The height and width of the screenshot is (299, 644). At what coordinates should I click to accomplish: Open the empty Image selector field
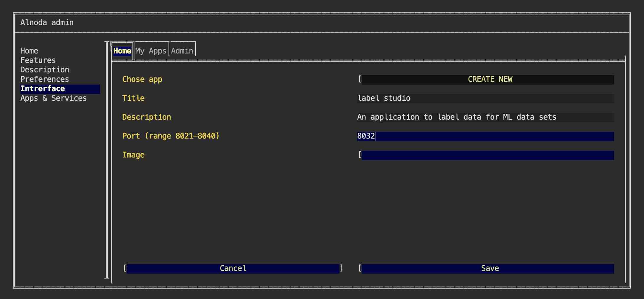point(488,155)
